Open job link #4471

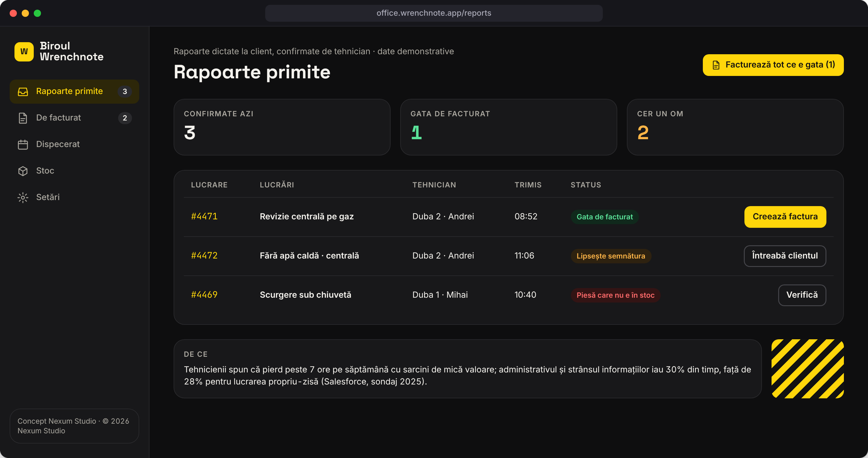[204, 217]
